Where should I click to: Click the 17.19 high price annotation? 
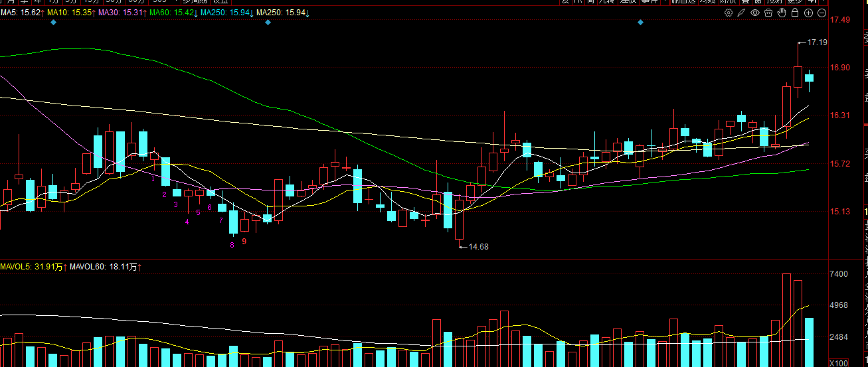point(817,42)
